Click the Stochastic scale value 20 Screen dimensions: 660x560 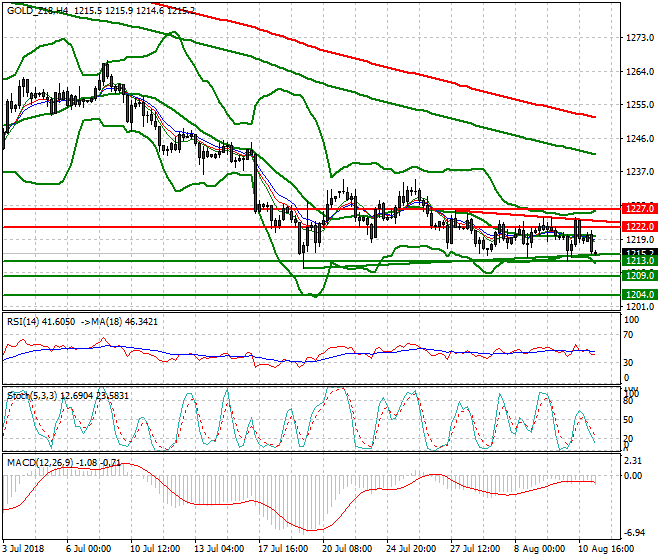628,439
